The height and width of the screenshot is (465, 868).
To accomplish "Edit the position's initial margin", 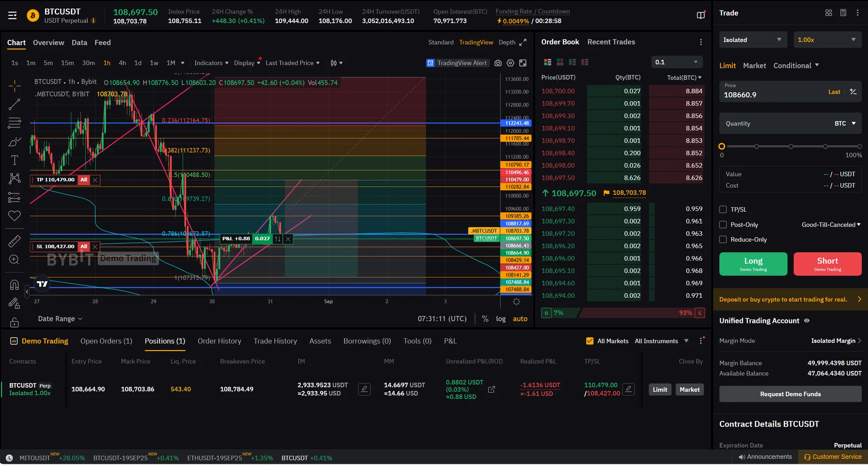I will coord(364,389).
